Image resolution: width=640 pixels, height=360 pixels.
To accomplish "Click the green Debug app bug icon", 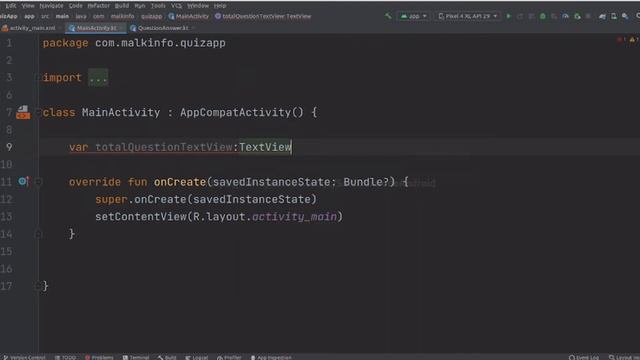I will 542,16.
